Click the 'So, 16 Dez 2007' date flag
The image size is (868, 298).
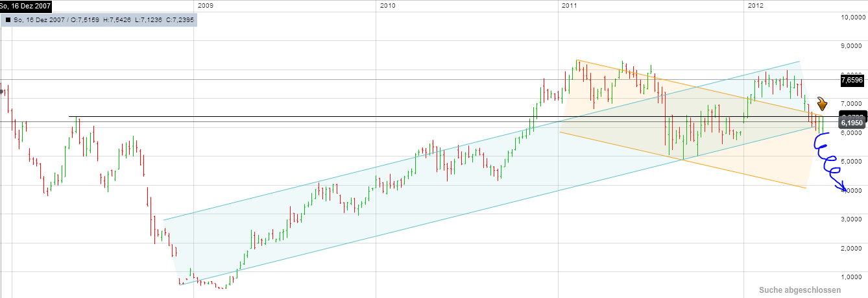point(27,6)
